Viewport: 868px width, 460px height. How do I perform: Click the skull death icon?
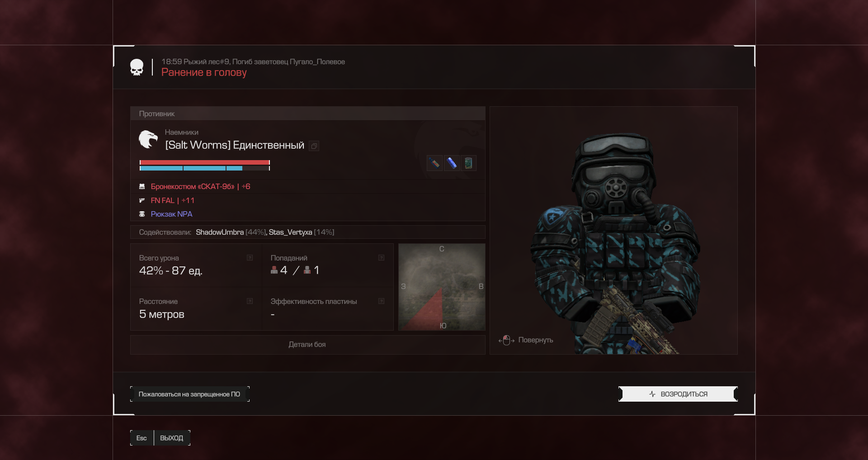pyautogui.click(x=137, y=67)
